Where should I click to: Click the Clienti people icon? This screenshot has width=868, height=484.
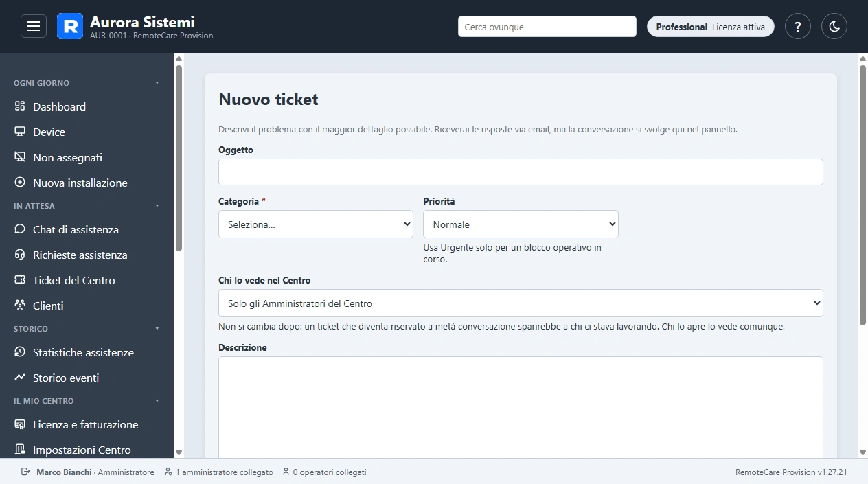pyautogui.click(x=20, y=306)
